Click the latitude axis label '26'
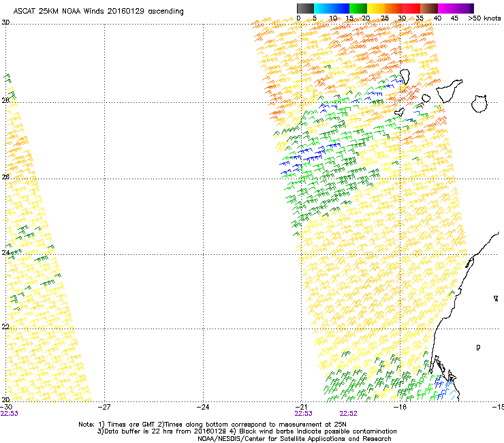The height and width of the screenshot is (443, 504). (5, 177)
